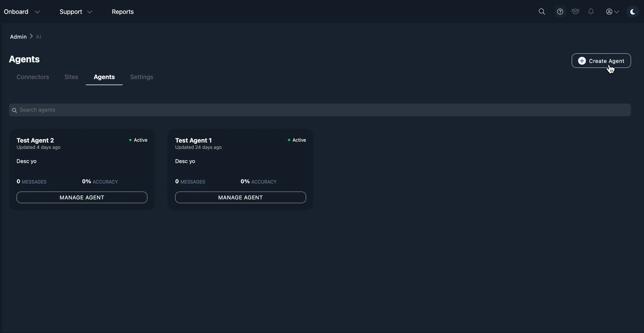
Task: Click the help question mark icon
Action: click(x=560, y=12)
